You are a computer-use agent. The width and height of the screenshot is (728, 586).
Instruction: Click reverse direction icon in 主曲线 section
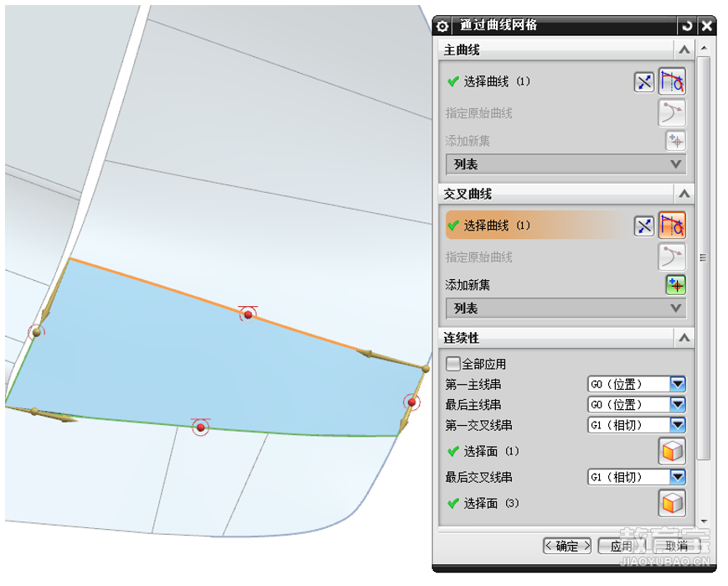pos(644,83)
